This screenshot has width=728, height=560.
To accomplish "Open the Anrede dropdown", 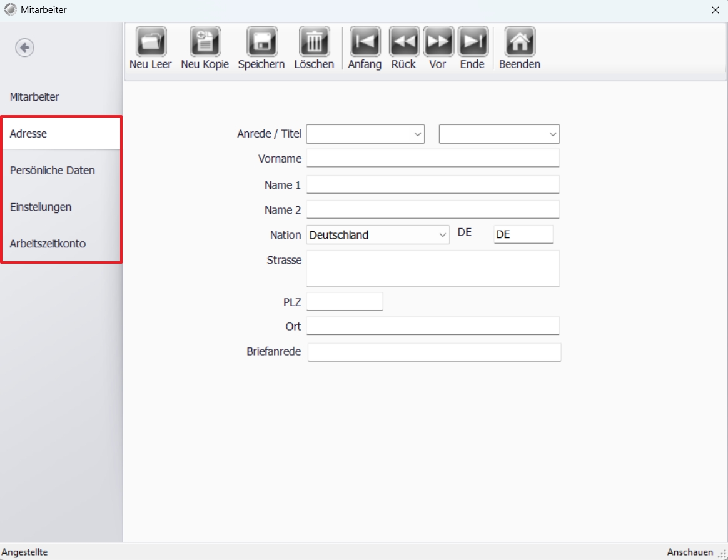I will 365,134.
